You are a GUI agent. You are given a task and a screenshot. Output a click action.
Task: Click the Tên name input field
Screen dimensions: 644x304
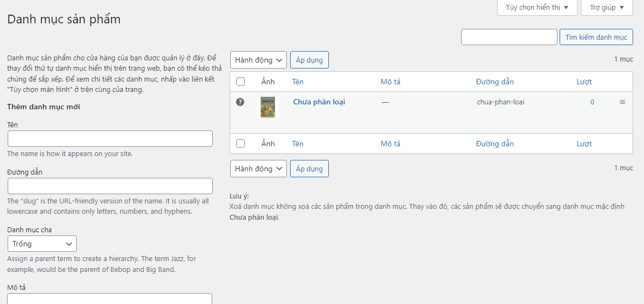tap(110, 139)
